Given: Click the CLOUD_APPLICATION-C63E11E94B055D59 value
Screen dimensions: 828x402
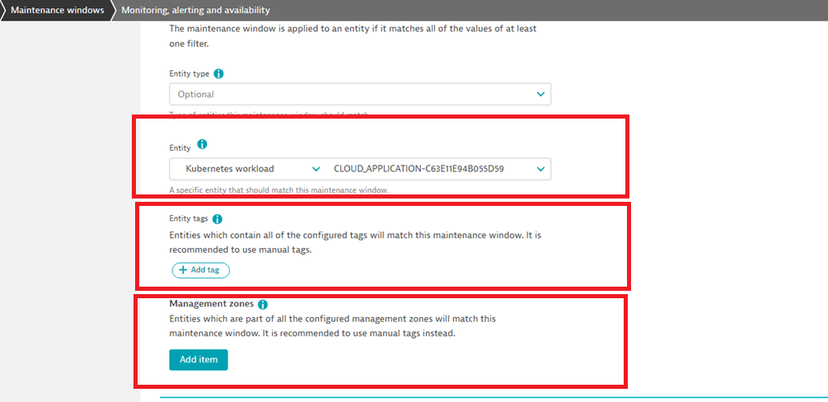Looking at the screenshot, I should tap(418, 169).
